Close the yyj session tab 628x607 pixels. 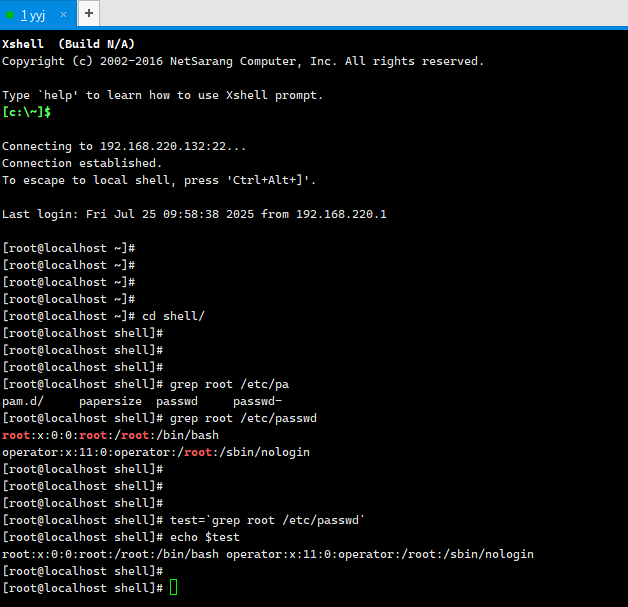(x=63, y=15)
